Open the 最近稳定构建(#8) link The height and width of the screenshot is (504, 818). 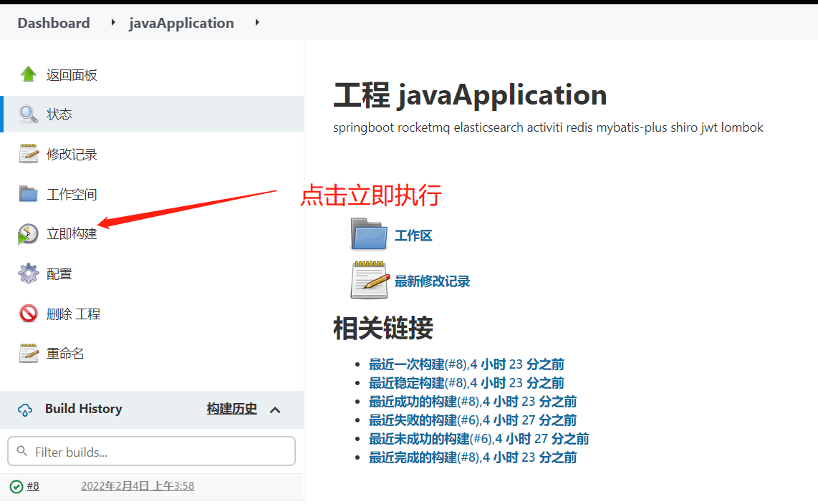coord(466,382)
